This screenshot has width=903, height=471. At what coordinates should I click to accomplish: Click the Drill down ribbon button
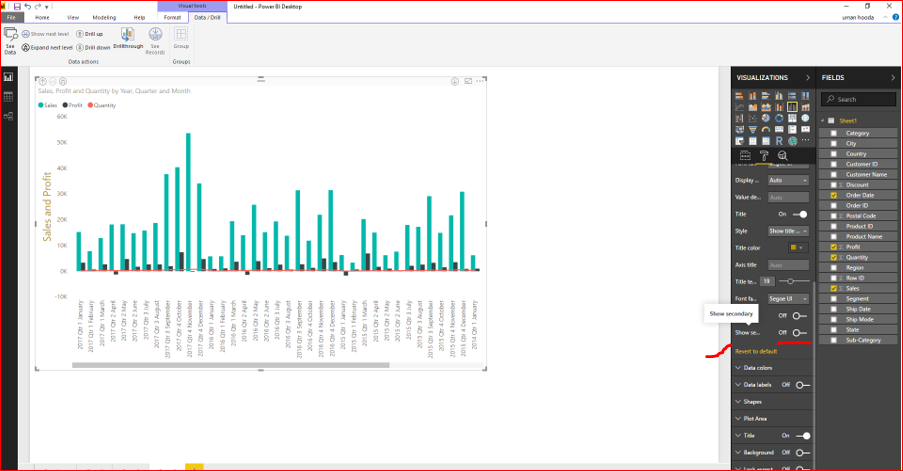[93, 47]
